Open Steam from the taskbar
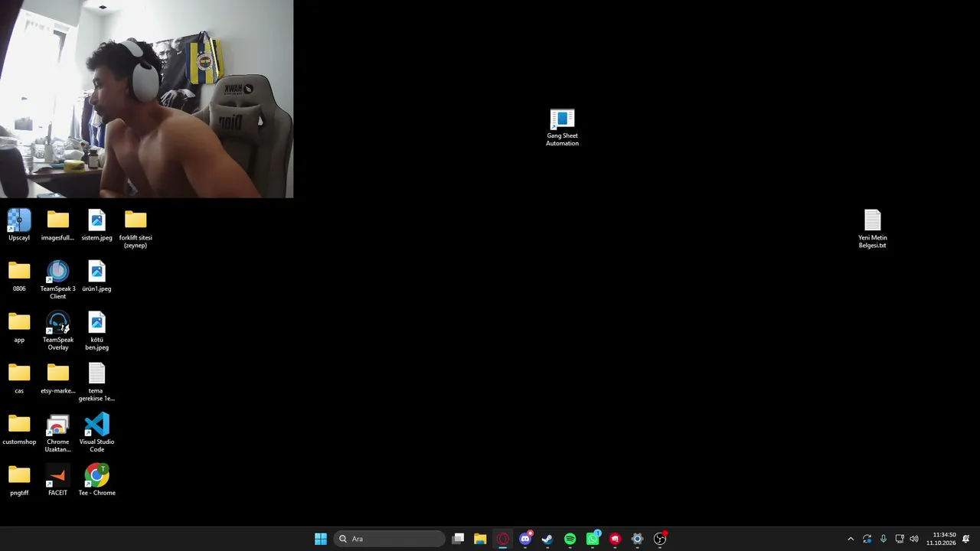The image size is (980, 551). point(547,539)
